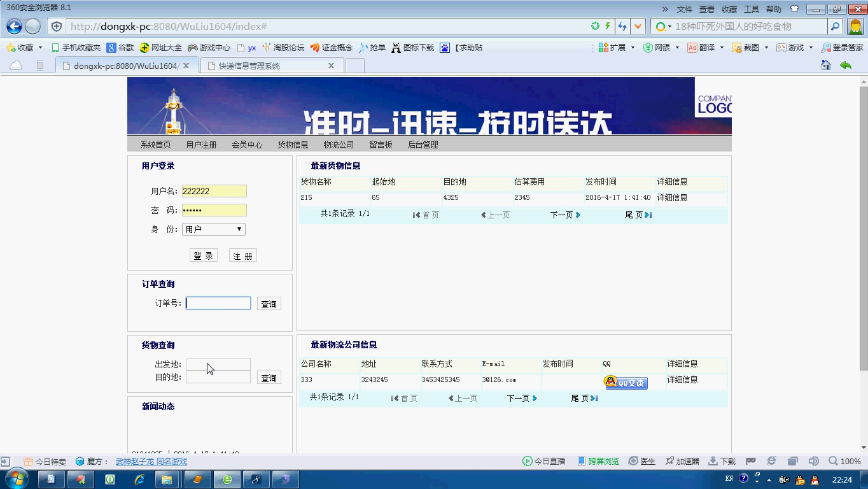This screenshot has height=489, width=868.
Task: Open the new tab button
Action: [x=355, y=66]
